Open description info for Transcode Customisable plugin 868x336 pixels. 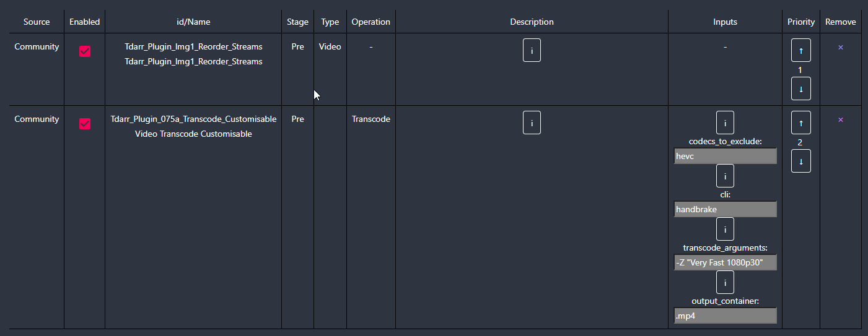click(x=532, y=123)
